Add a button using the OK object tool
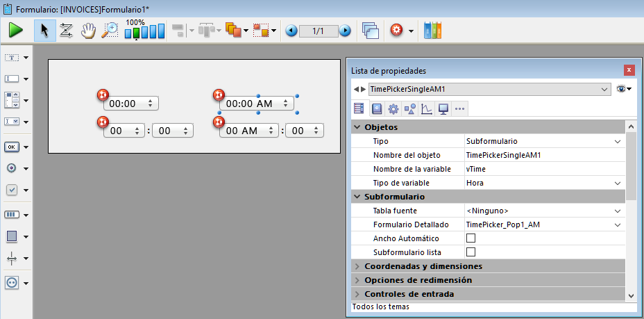Viewport: 644px width, 319px height. [12, 147]
